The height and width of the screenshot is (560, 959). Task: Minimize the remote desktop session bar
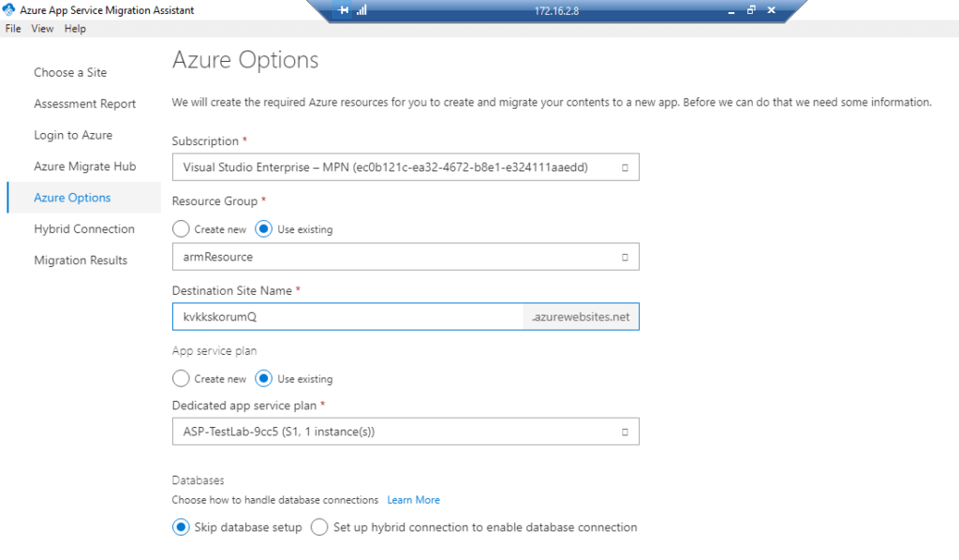coord(730,10)
